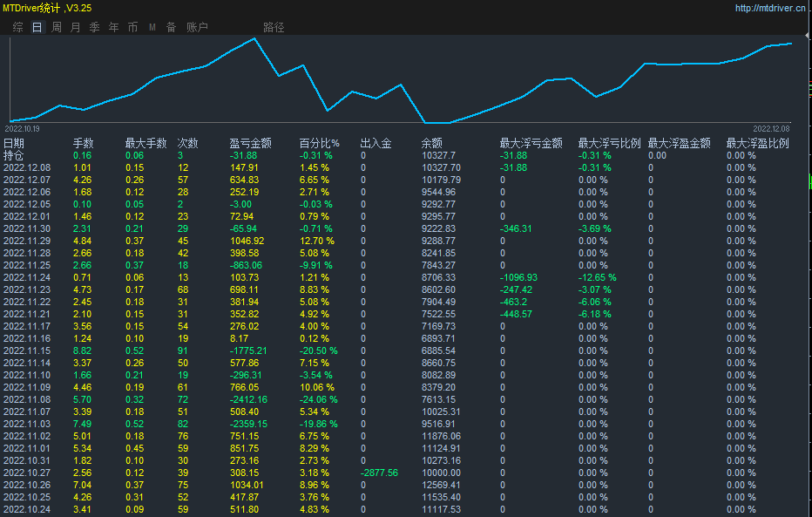Select the 持仓 positions row label
812x517 pixels.
14,155
